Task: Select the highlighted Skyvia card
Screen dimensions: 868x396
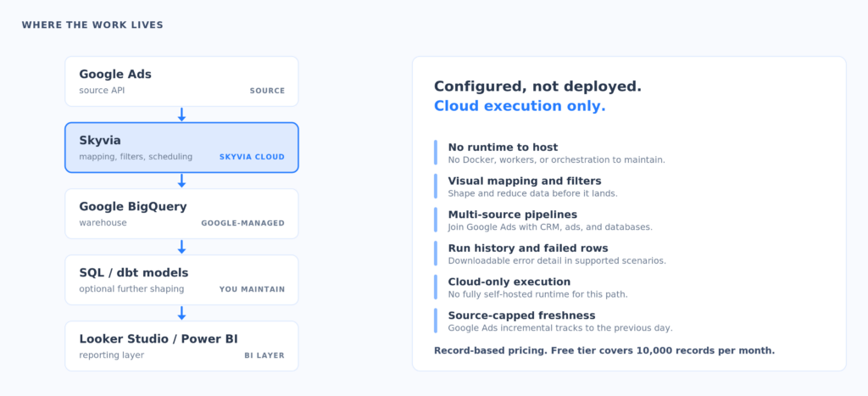Action: click(x=181, y=148)
